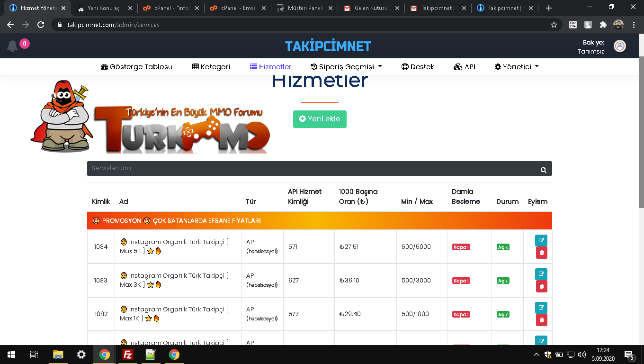Switch to the Gelen Kutusu Gmail tab
The width and height of the screenshot is (644, 364).
(x=371, y=8)
